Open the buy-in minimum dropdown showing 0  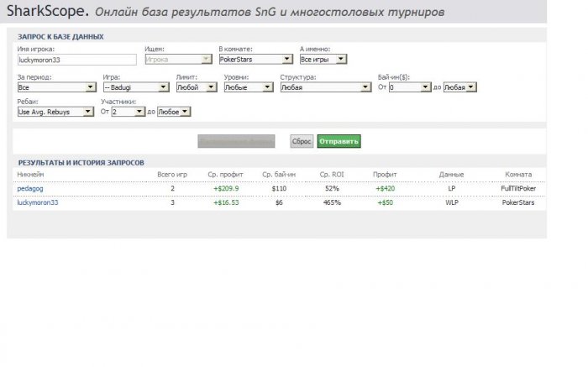[x=410, y=87]
